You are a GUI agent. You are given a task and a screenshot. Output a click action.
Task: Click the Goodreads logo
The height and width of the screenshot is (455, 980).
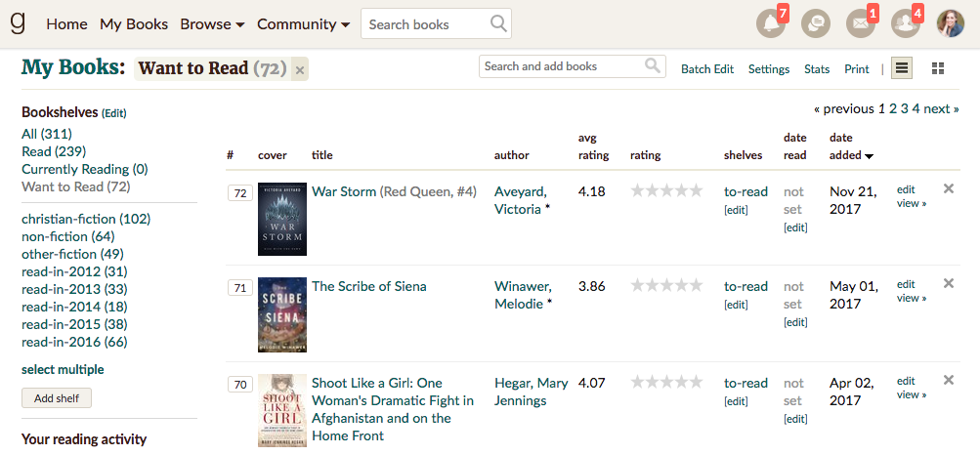click(19, 22)
